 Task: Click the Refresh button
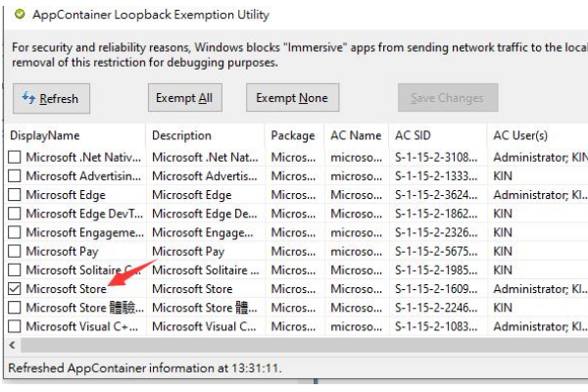click(x=51, y=98)
